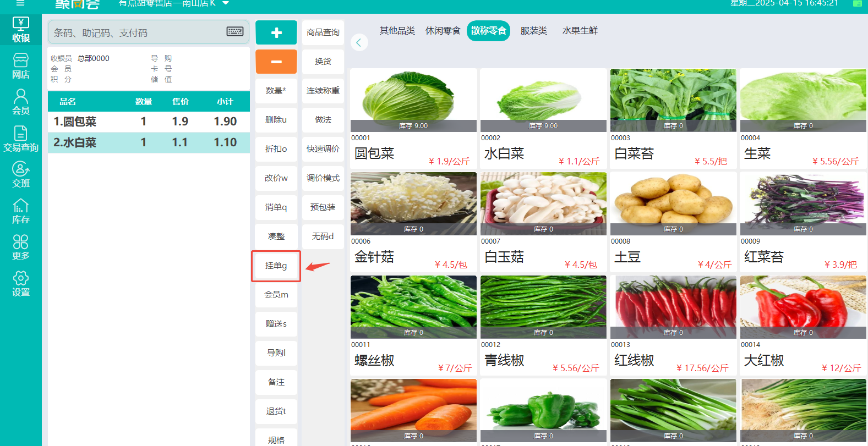This screenshot has height=446, width=868.
Task: Add 青线椒 product card to order
Action: point(543,325)
